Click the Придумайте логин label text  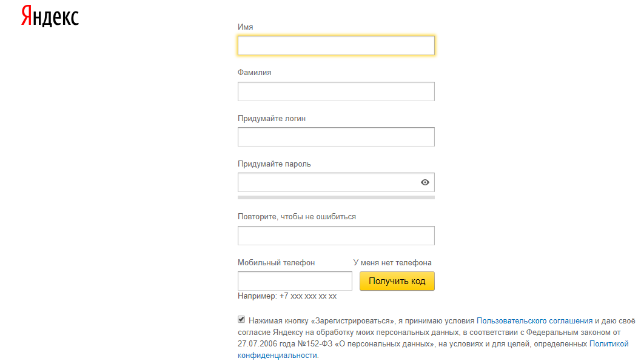point(272,119)
